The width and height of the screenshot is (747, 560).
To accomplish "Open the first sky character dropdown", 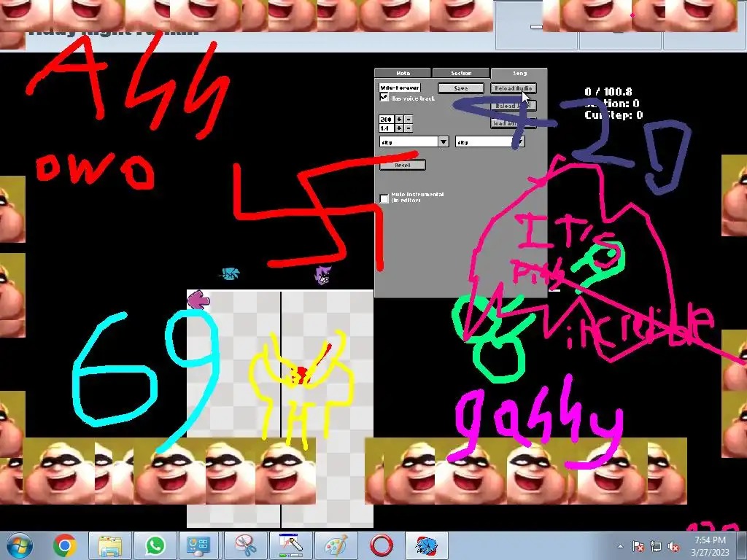I will tap(414, 142).
